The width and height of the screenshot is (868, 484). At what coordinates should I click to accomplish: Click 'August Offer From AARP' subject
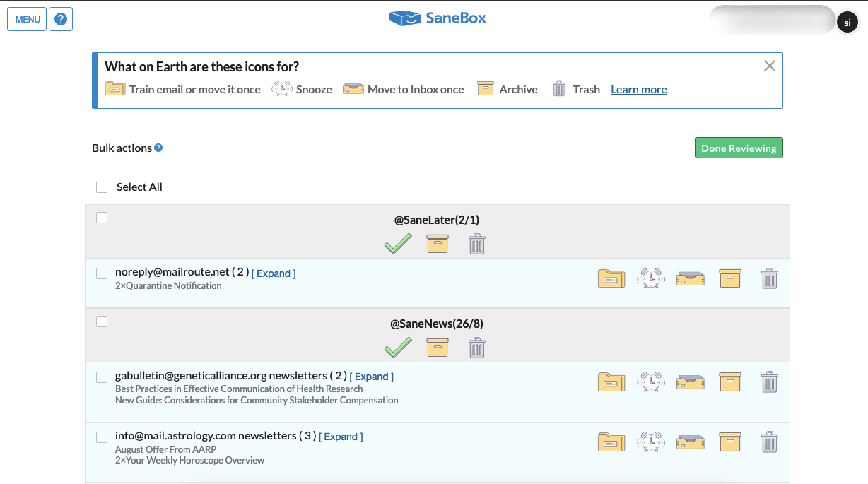(165, 449)
